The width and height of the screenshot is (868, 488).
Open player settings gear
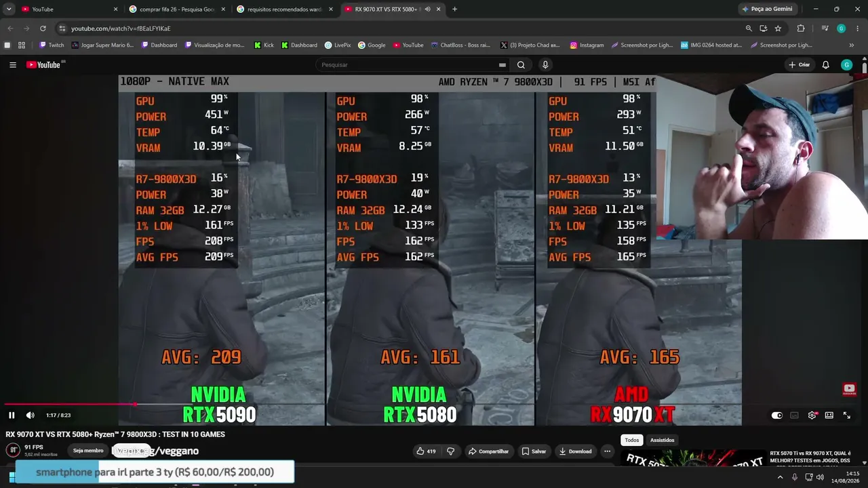point(812,415)
